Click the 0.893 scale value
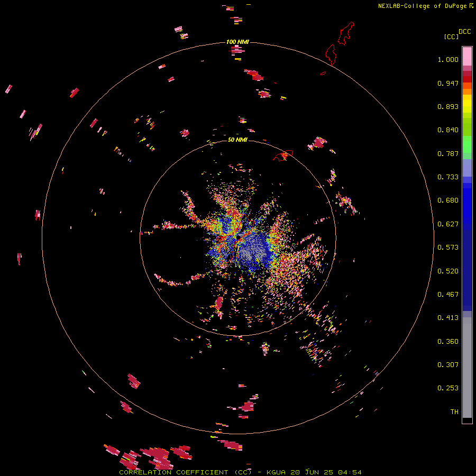This screenshot has height=476, width=476. pyautogui.click(x=448, y=106)
